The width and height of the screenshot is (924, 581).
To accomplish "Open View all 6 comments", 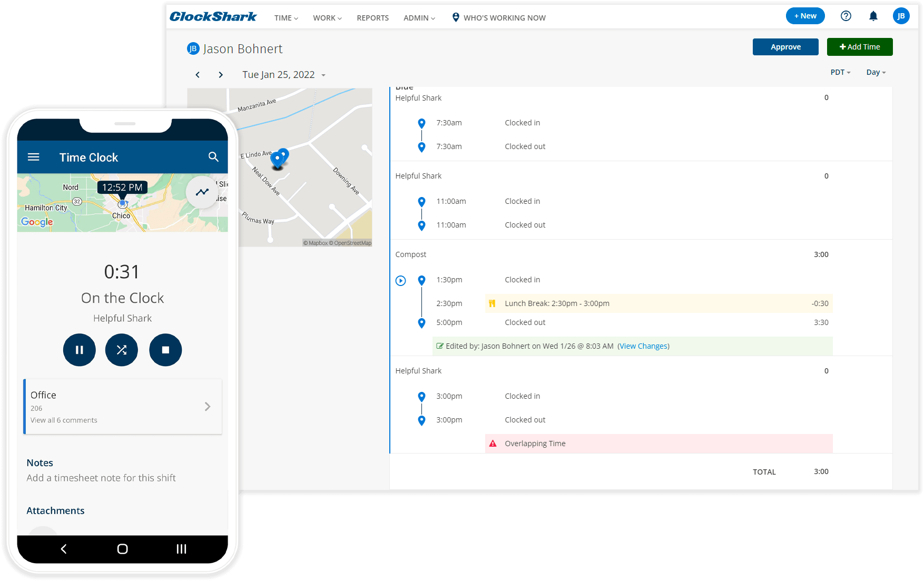I will click(x=64, y=420).
